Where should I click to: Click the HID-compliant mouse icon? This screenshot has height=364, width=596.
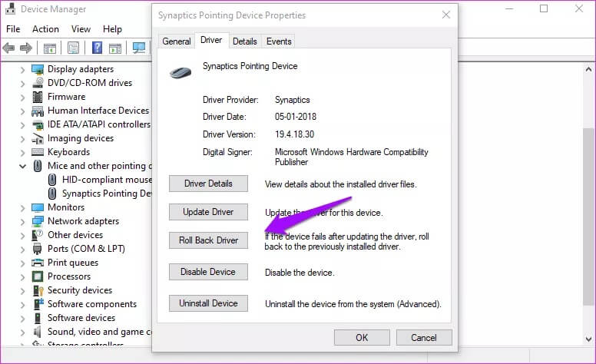coord(52,180)
